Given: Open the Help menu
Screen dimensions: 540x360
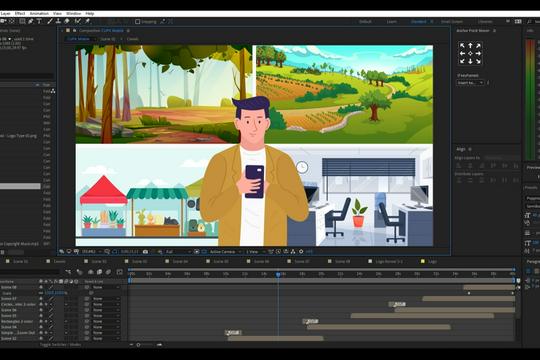Looking at the screenshot, I should coord(90,13).
